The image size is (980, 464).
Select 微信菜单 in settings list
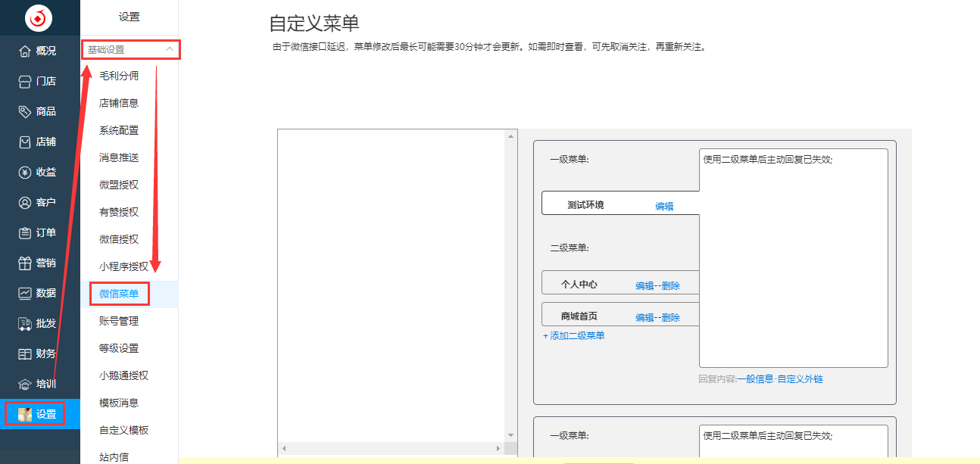click(x=119, y=294)
